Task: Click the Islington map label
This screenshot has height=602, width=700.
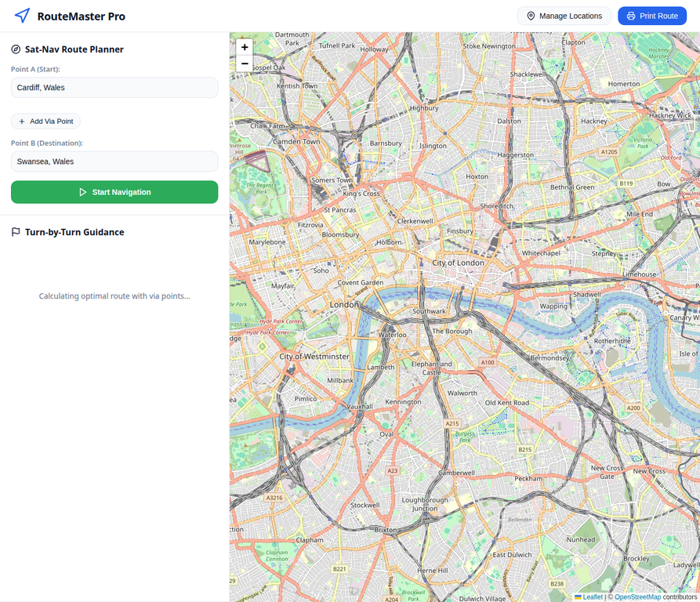Action: pyautogui.click(x=433, y=146)
